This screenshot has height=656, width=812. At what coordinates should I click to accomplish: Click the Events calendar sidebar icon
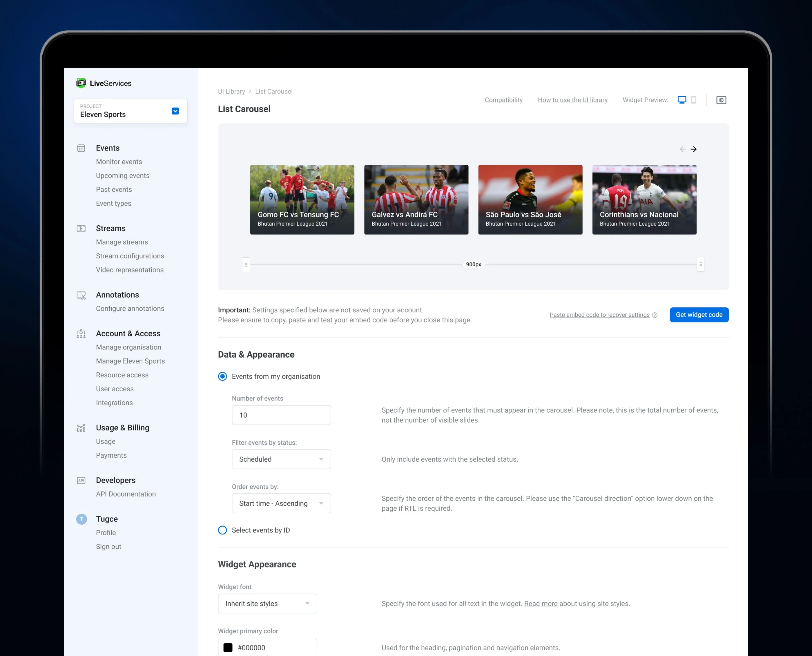81,148
